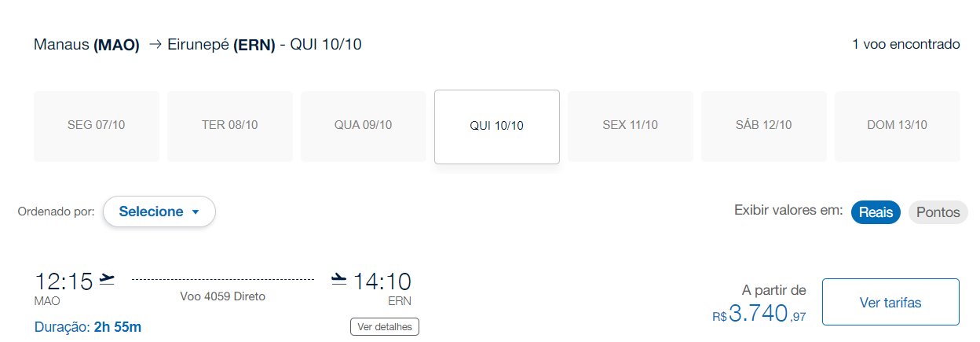Click the Duração 2h 55m text
Screen dimensions: 980x342
88,326
